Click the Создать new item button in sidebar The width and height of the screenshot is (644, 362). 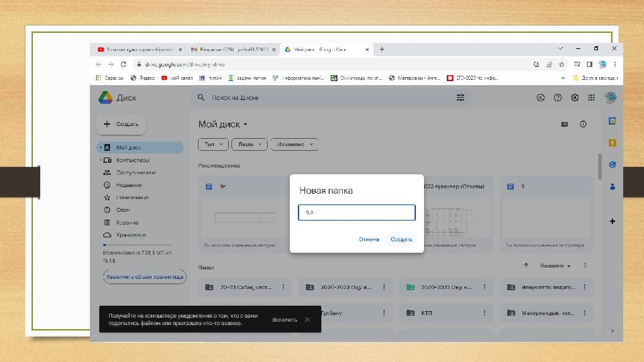coord(121,124)
